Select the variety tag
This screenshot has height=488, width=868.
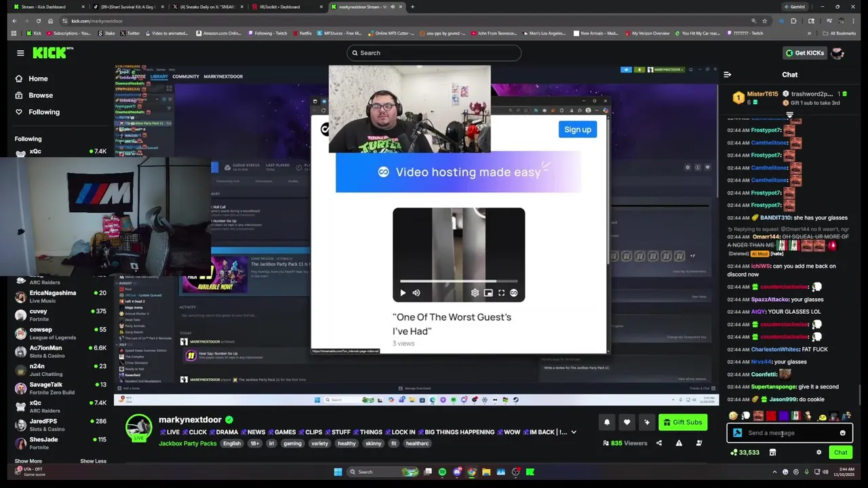(319, 443)
